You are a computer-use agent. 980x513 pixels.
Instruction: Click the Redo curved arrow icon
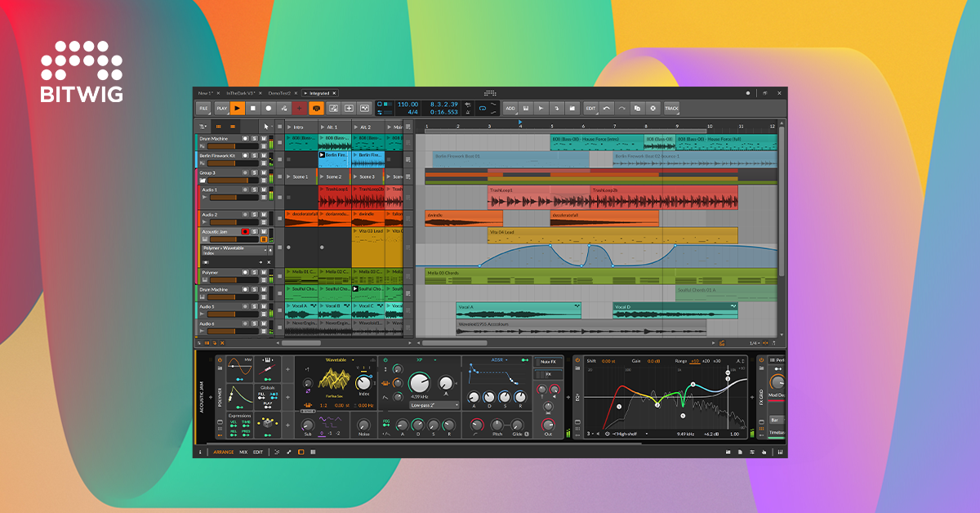click(x=621, y=108)
